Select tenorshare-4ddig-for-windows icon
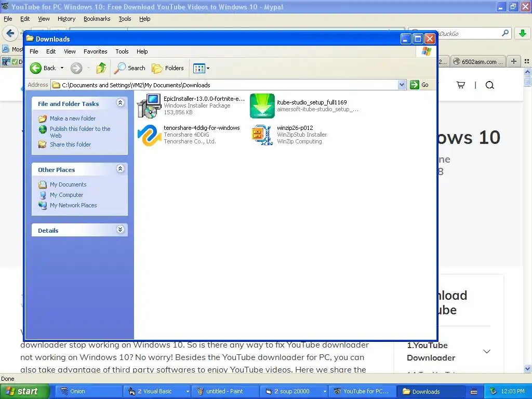 149,135
